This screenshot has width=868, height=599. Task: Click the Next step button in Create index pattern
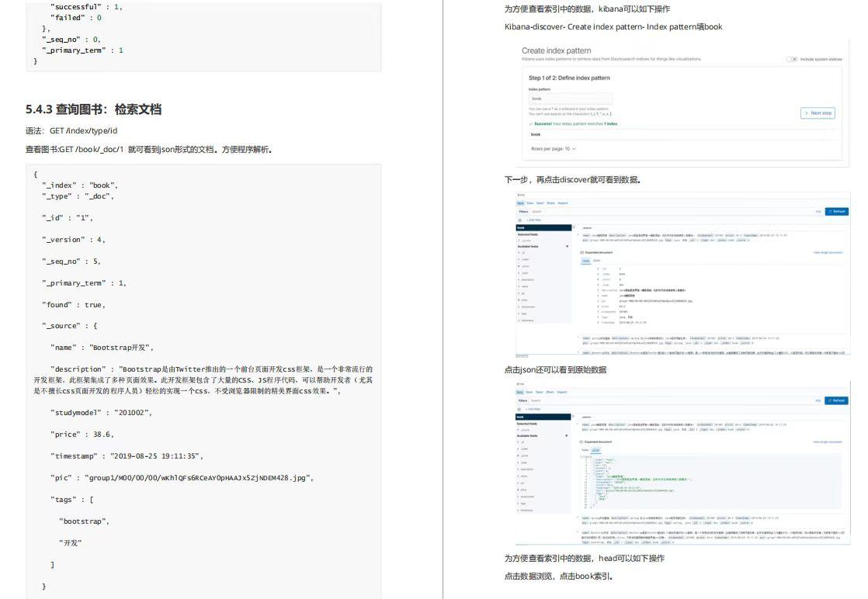pos(818,113)
